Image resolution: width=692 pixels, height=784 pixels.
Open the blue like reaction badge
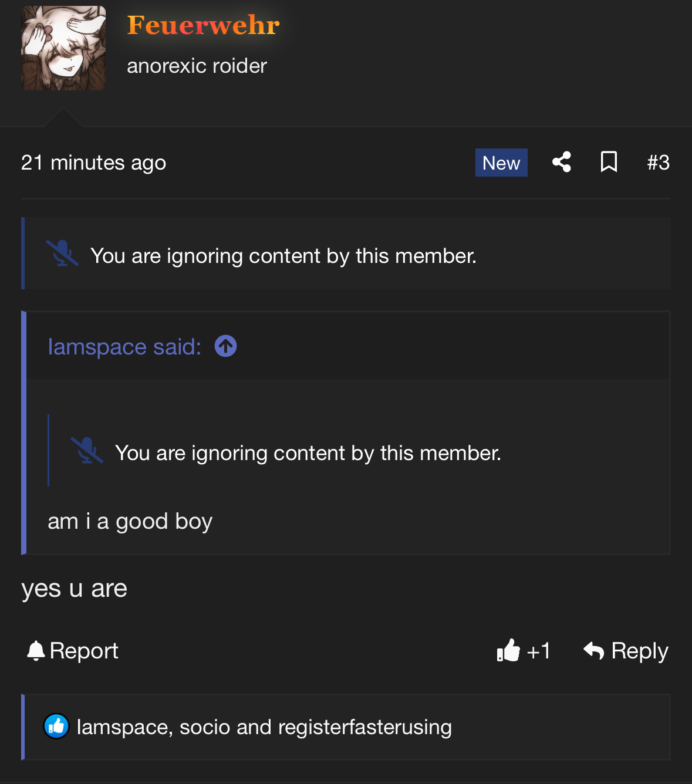pyautogui.click(x=56, y=726)
